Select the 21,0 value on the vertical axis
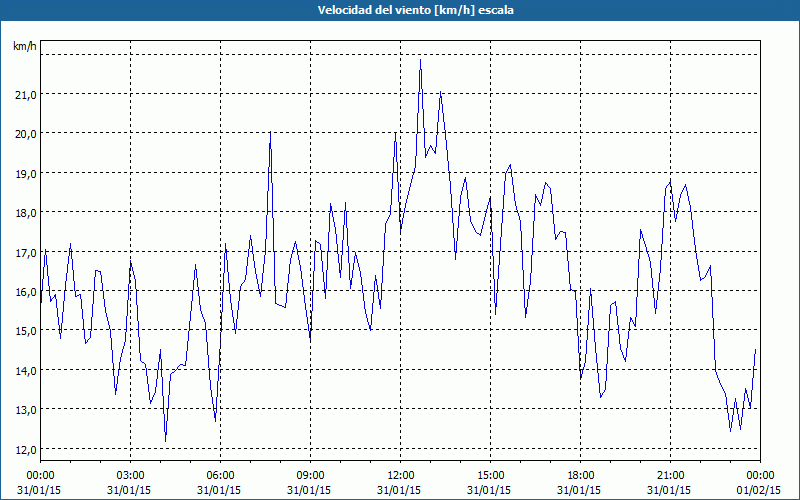The width and height of the screenshot is (800, 500). pyautogui.click(x=25, y=94)
